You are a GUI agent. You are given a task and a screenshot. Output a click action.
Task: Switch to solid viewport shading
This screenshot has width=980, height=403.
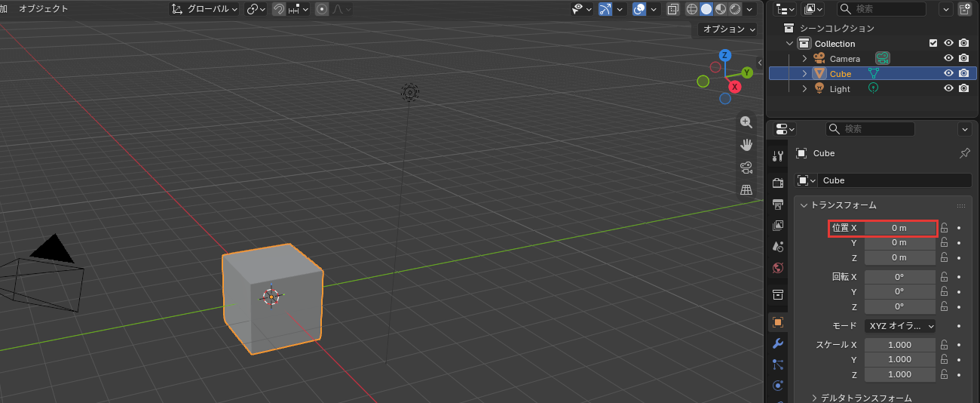coord(706,9)
